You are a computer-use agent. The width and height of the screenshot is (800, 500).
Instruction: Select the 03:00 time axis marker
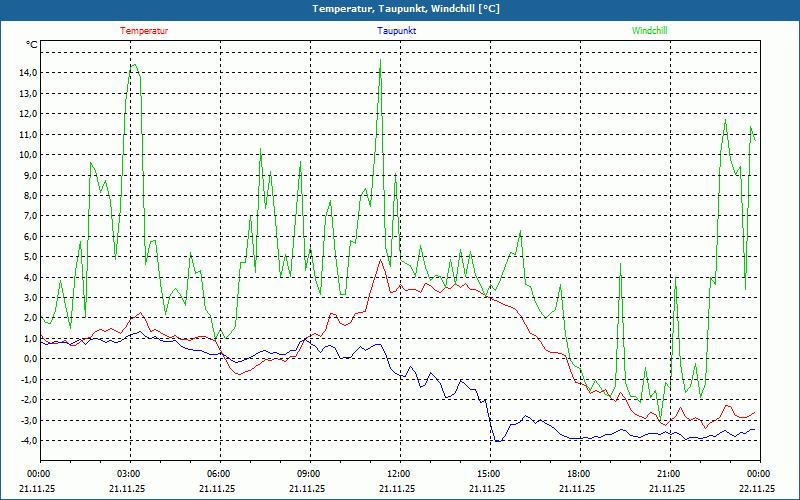pyautogui.click(x=129, y=474)
